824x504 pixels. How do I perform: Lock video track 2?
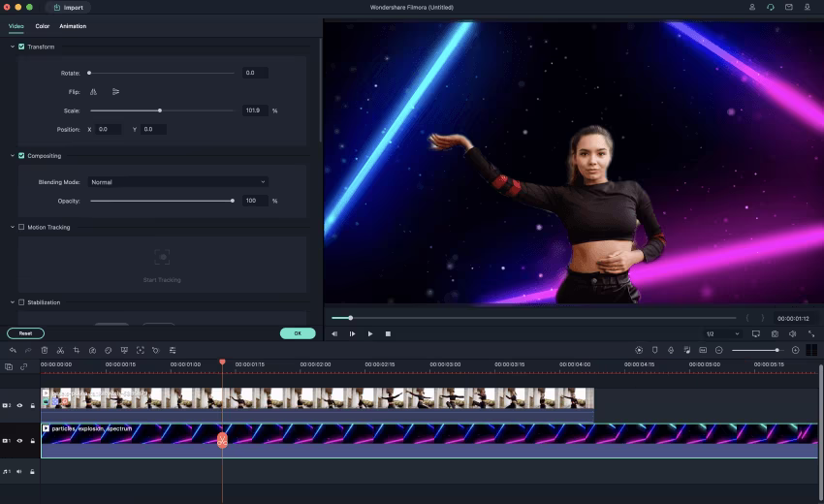coord(33,405)
